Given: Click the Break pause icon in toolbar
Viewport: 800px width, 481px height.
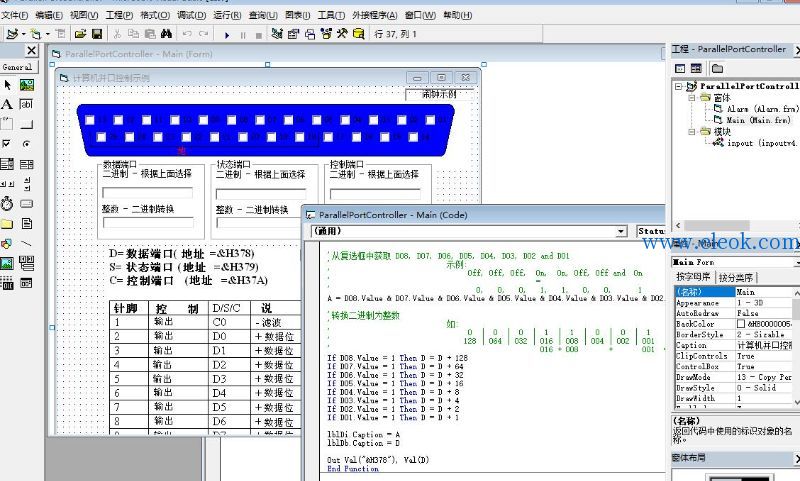Looking at the screenshot, I should pyautogui.click(x=243, y=35).
